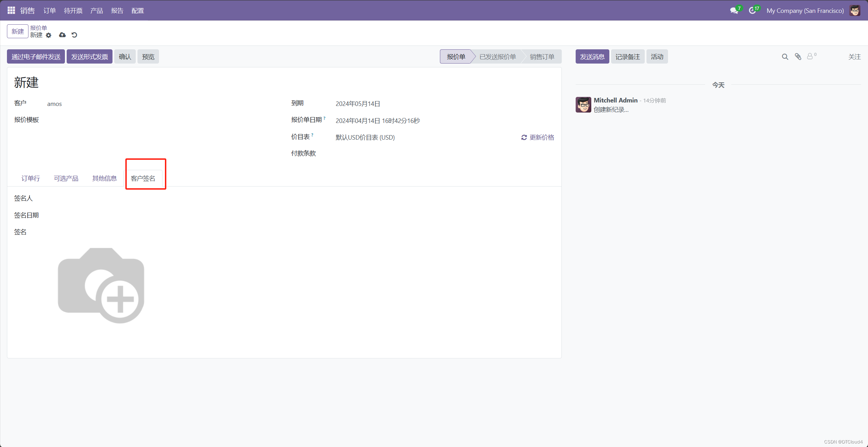The image size is (868, 447).
Task: Click the chatter search magnifier icon
Action: pyautogui.click(x=785, y=57)
